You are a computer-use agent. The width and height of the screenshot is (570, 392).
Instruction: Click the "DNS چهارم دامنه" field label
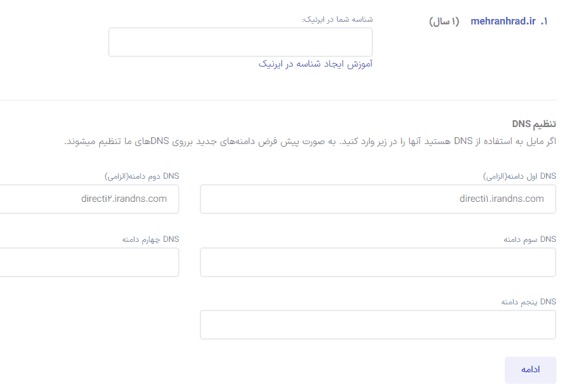tap(149, 238)
